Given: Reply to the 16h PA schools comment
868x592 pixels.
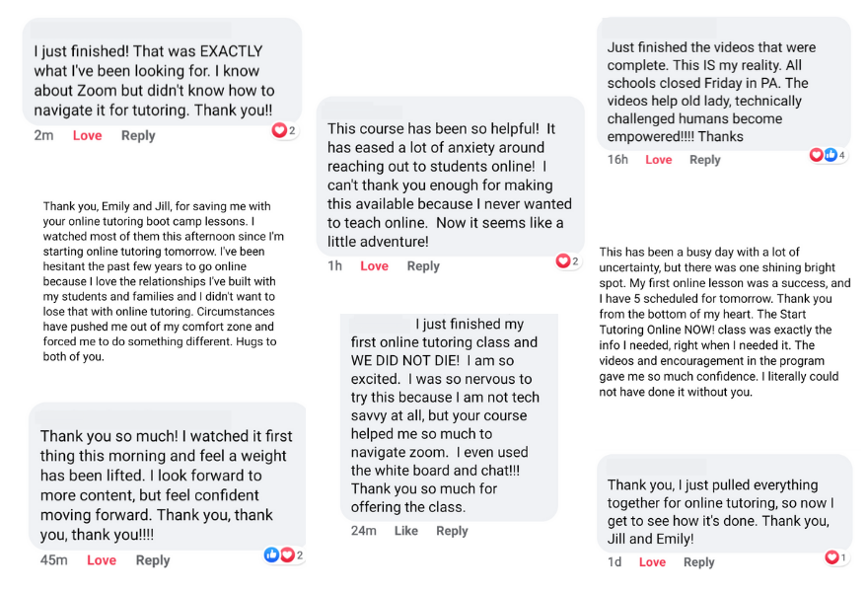Looking at the screenshot, I should pyautogui.click(x=704, y=160).
